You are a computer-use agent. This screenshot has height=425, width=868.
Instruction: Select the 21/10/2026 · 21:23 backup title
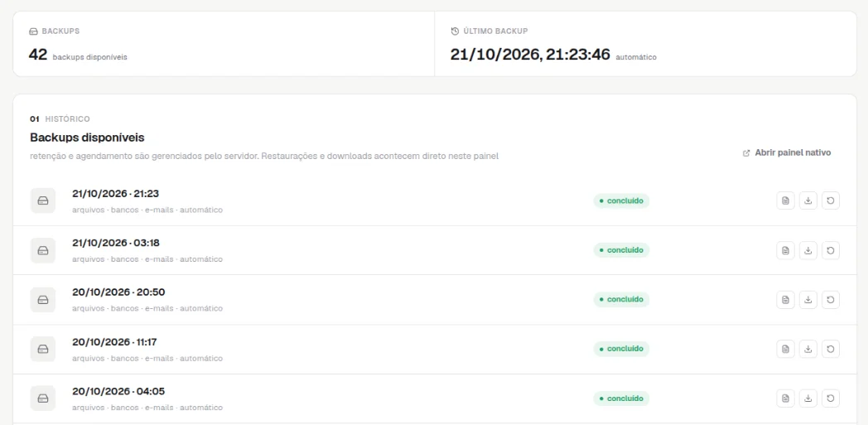(x=116, y=193)
